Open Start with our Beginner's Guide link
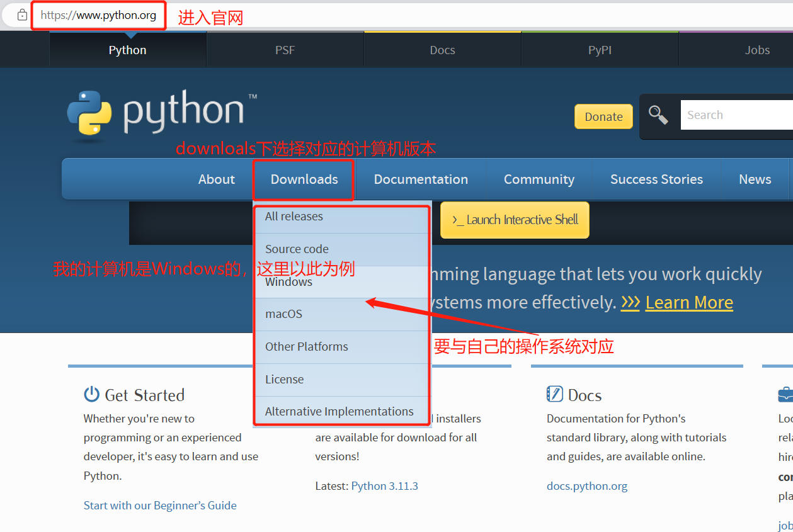 [x=160, y=506]
